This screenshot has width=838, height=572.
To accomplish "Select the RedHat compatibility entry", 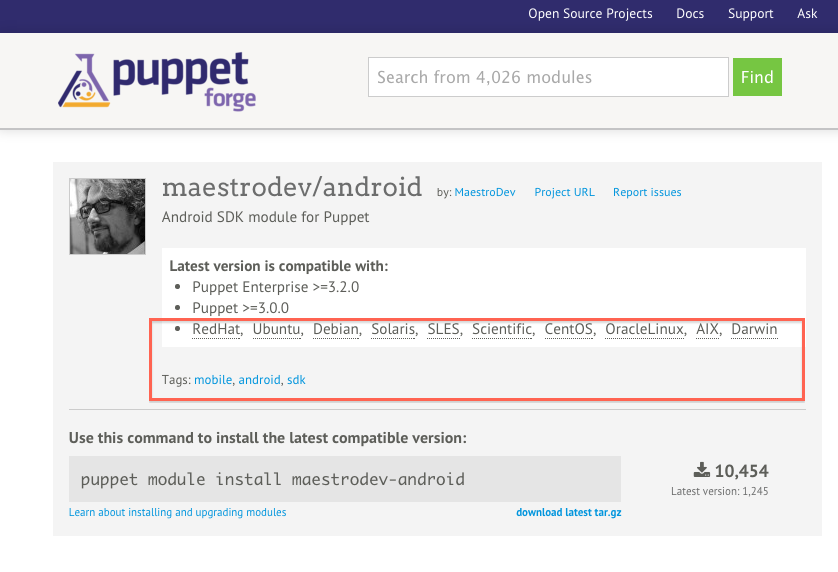I will click(x=216, y=329).
